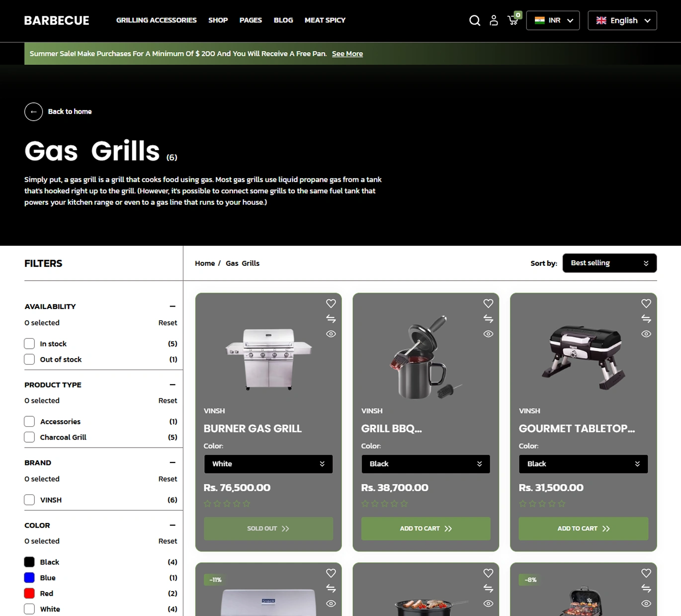
Task: Open the Shop menu
Action: pyautogui.click(x=218, y=20)
